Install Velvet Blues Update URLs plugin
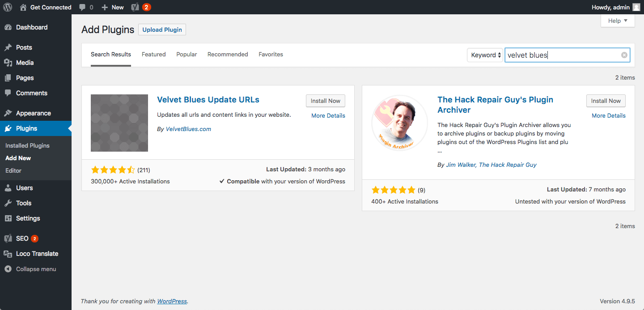This screenshot has width=644, height=310. (x=326, y=101)
